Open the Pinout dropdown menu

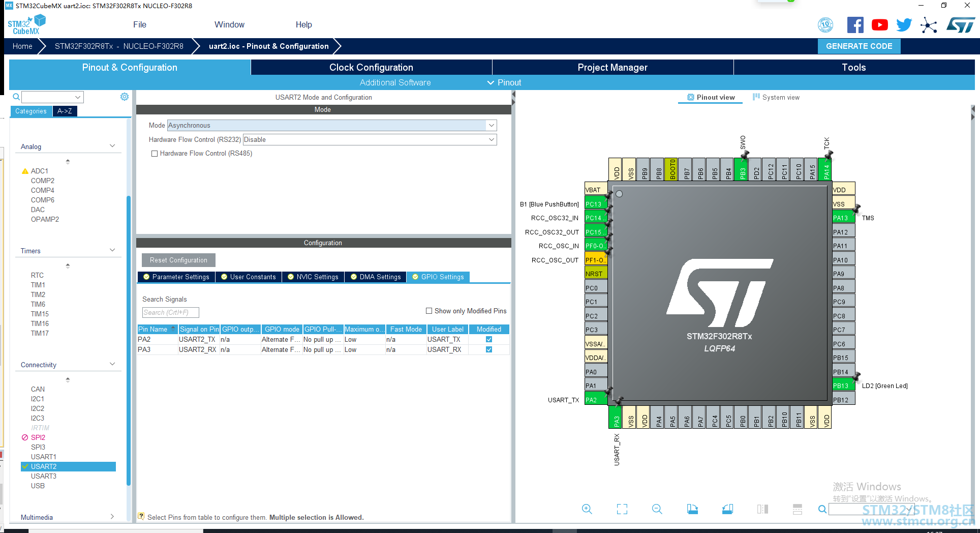tap(504, 82)
